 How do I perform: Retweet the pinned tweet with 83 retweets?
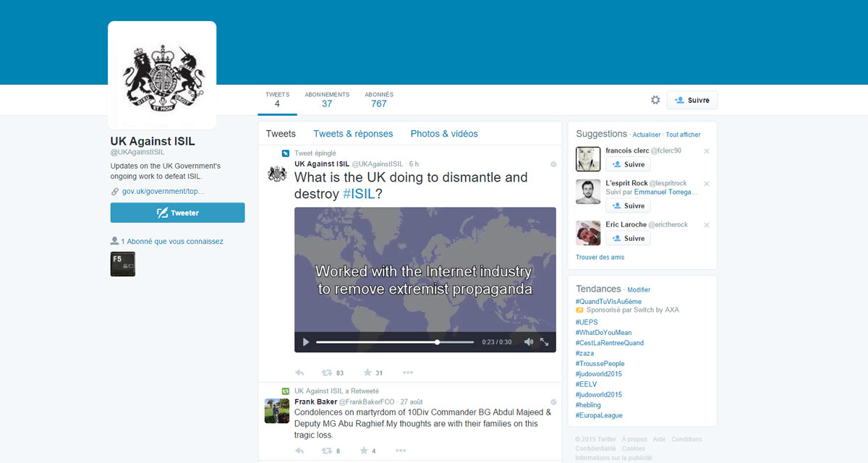tap(327, 373)
